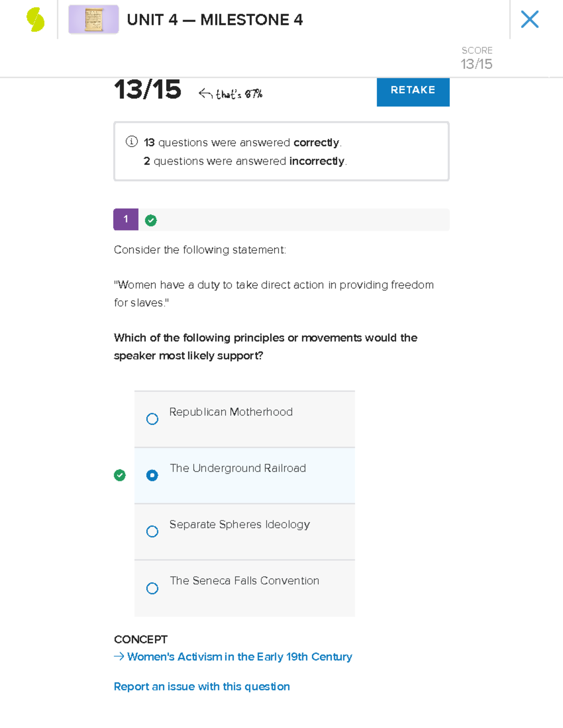Click the handwritten arrow near 87% note
Image resolution: width=563 pixels, height=728 pixels.
205,92
